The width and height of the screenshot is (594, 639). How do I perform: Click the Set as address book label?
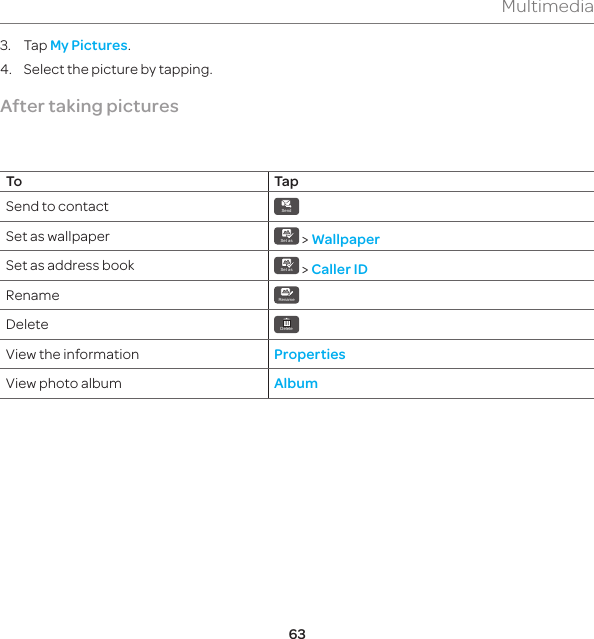coord(70,265)
